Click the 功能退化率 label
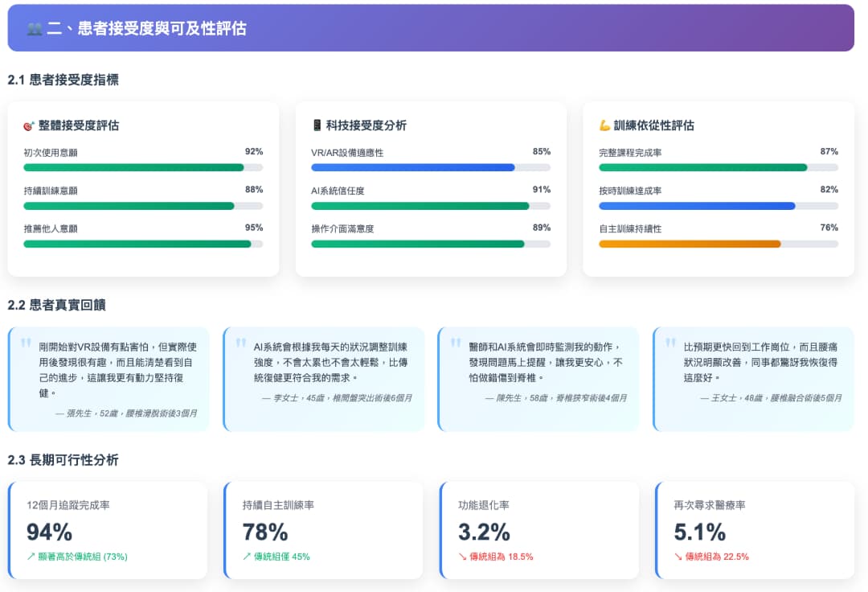Viewport: 868px width, 592px height. click(x=484, y=506)
